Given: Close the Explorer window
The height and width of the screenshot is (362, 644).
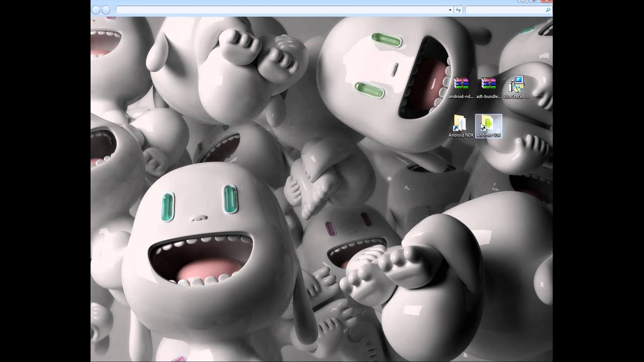Looking at the screenshot, I should pos(546,2).
